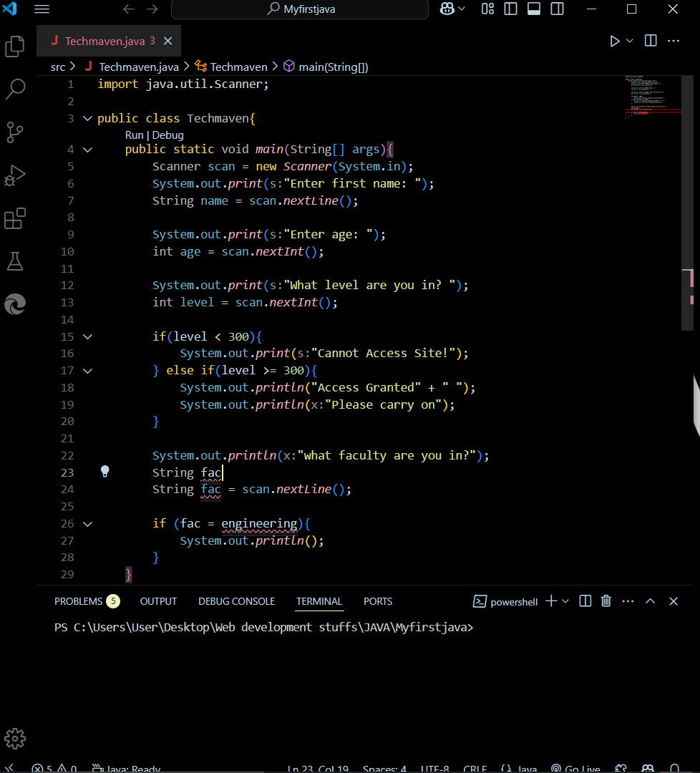Toggle the bottom panel visibility
Viewport: 700px width, 773px height.
534,9
